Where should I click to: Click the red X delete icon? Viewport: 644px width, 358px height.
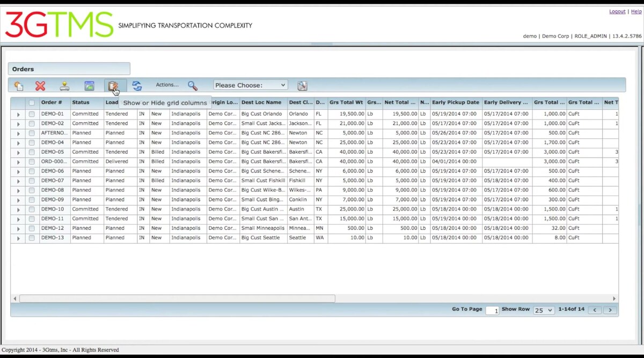(x=40, y=86)
